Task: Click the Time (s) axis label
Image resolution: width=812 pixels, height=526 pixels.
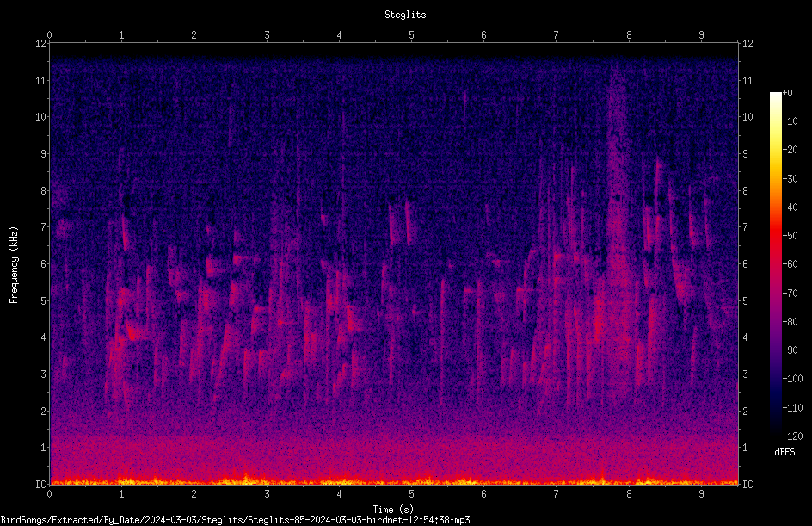Action: (x=393, y=510)
